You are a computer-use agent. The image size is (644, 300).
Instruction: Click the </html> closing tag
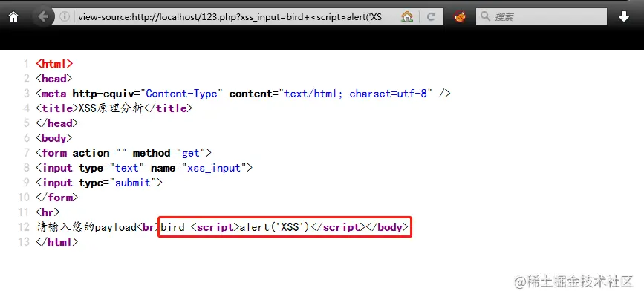(56, 242)
